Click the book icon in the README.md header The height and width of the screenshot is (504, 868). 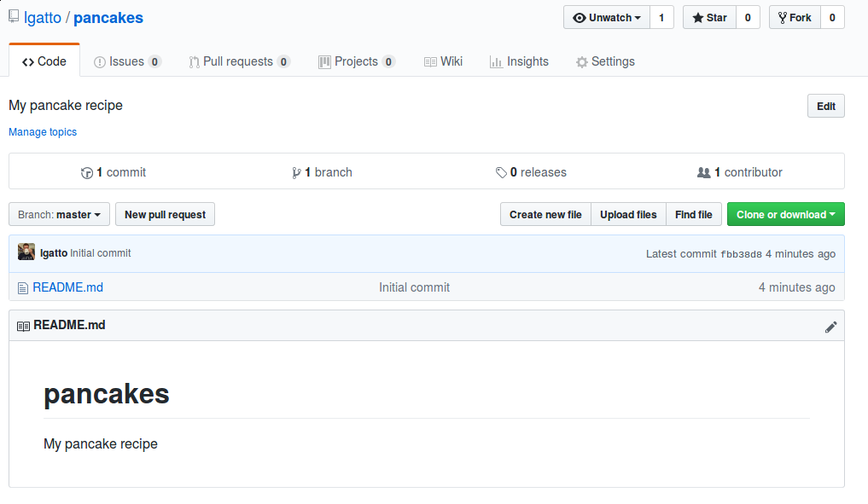click(x=23, y=325)
